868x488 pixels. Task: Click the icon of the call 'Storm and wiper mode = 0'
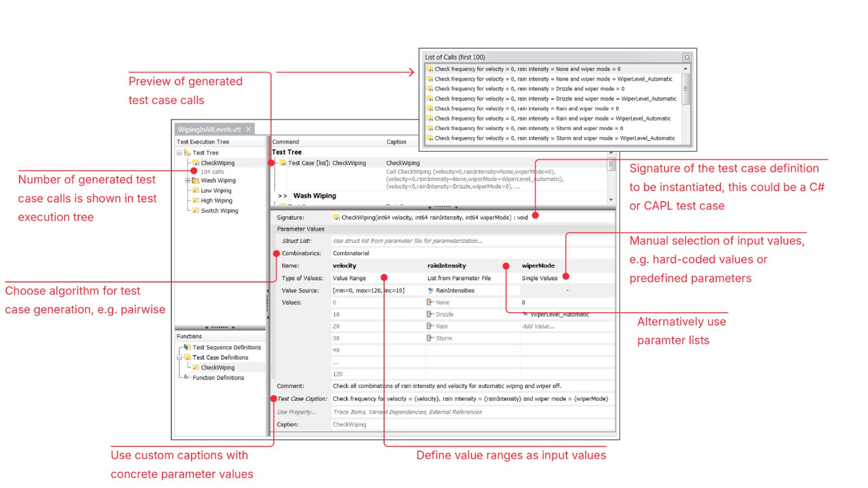click(x=430, y=129)
